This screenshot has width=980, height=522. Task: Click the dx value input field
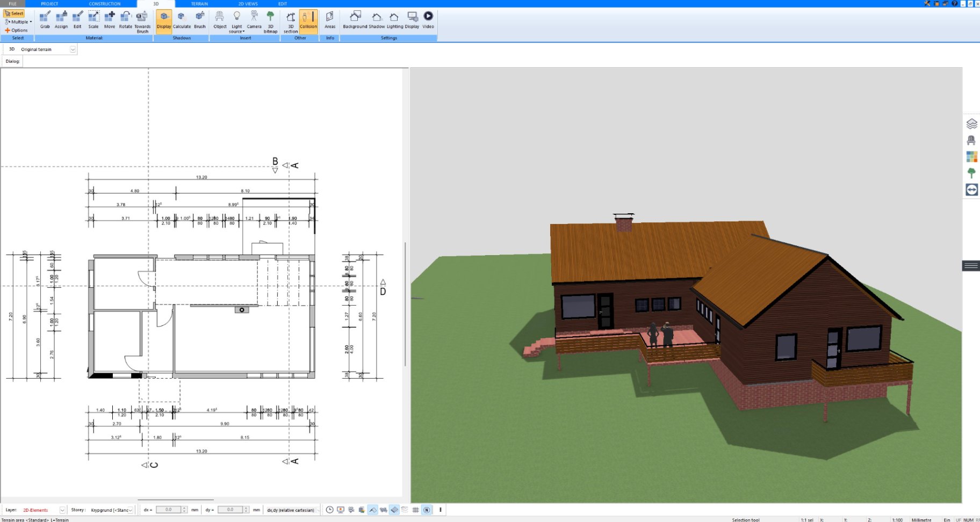tap(169, 510)
